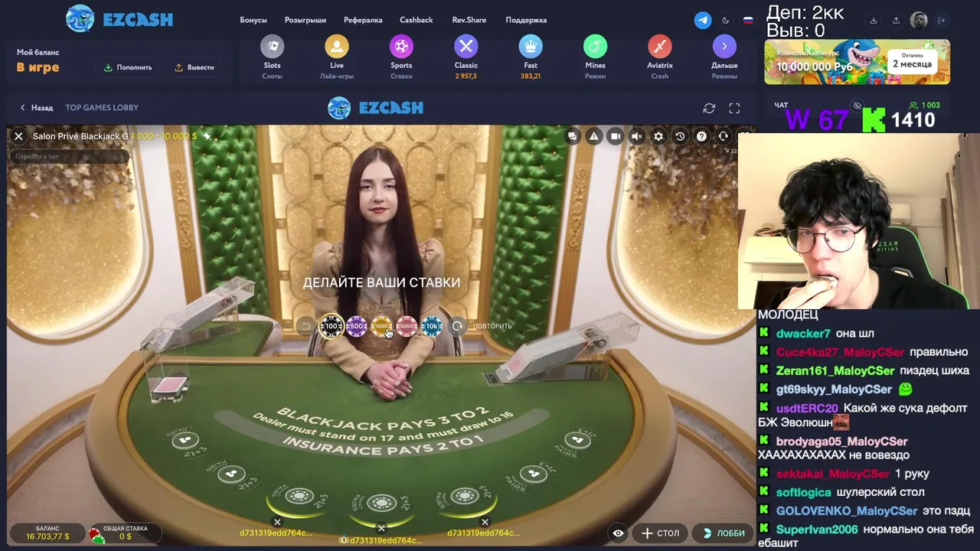Click the Telegram icon in the header
The image size is (980, 551).
[703, 21]
